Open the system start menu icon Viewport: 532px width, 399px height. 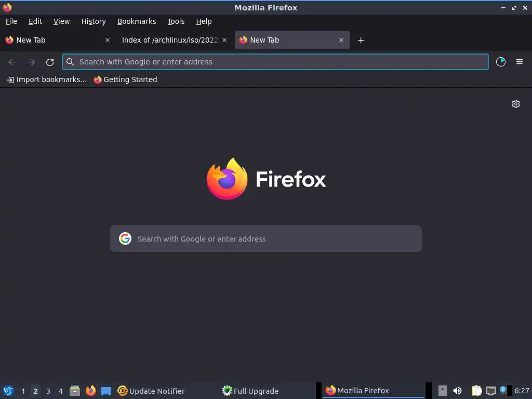tap(8, 391)
